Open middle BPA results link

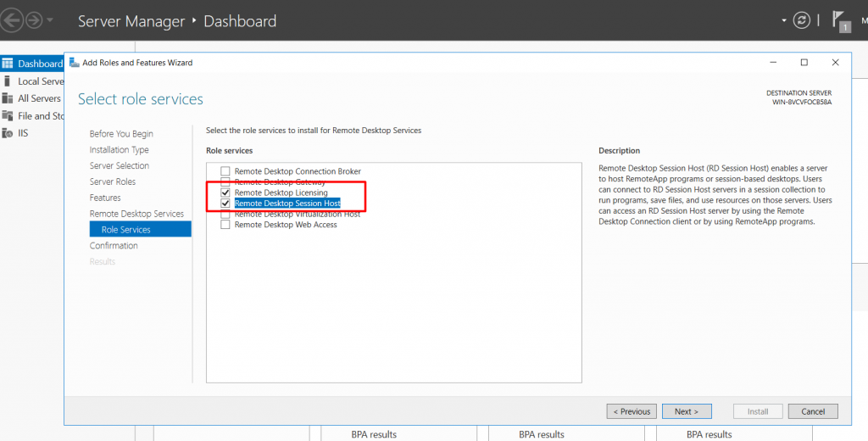(x=542, y=434)
